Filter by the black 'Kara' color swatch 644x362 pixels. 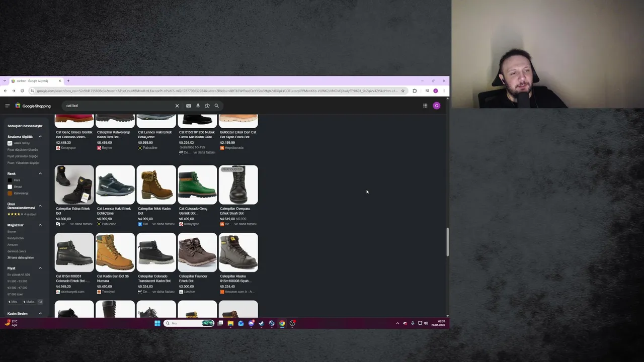(x=10, y=180)
